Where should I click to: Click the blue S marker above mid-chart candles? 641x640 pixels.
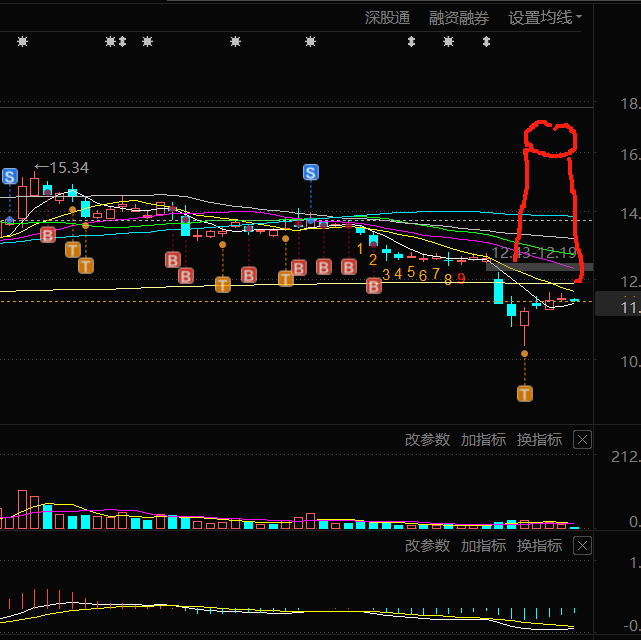[311, 172]
